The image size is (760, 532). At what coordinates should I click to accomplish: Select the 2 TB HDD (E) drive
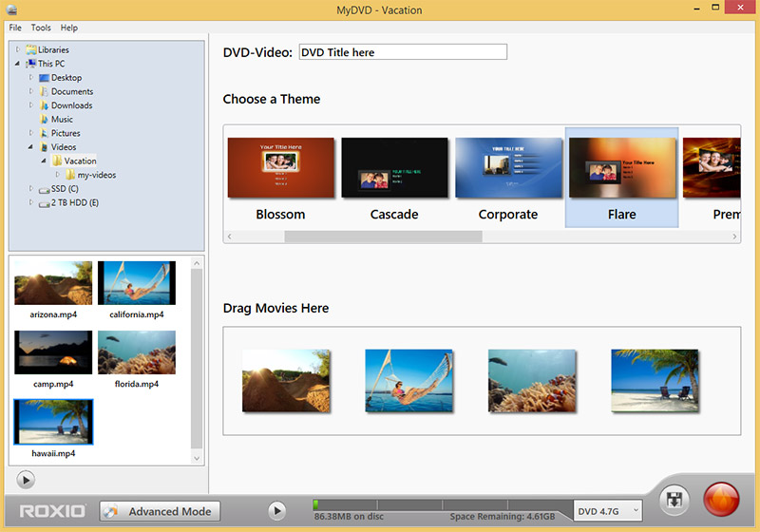coord(68,202)
